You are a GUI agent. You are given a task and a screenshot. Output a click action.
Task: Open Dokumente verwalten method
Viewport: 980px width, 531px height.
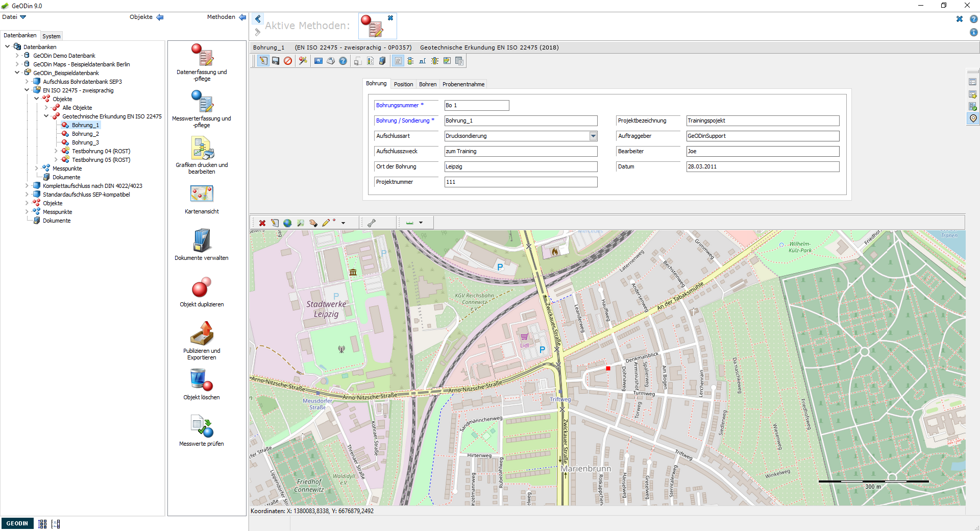[x=202, y=240]
